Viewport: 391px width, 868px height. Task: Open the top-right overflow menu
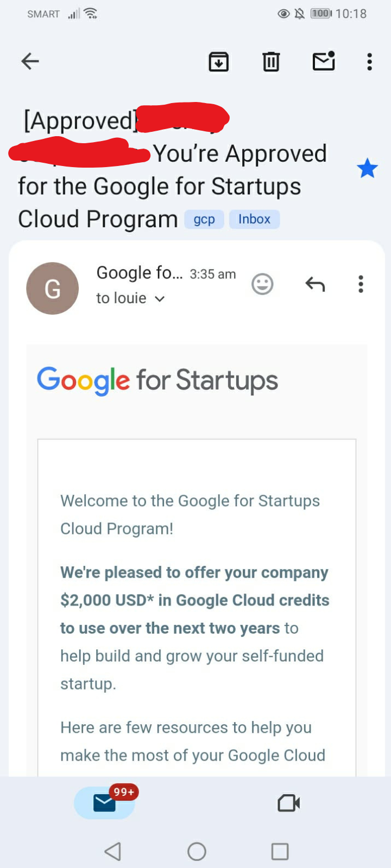coord(369,62)
